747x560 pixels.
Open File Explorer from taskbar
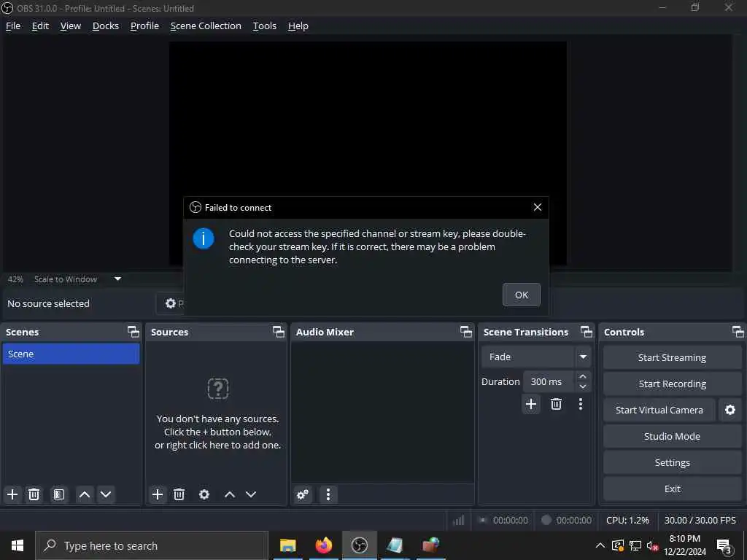pos(287,545)
